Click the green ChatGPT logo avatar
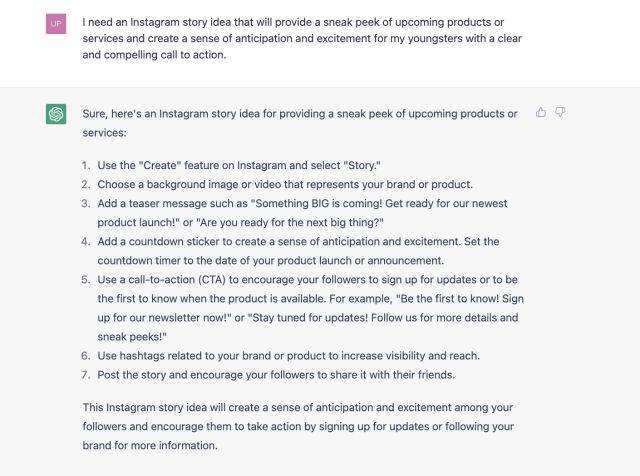The image size is (640, 476). tap(56, 114)
